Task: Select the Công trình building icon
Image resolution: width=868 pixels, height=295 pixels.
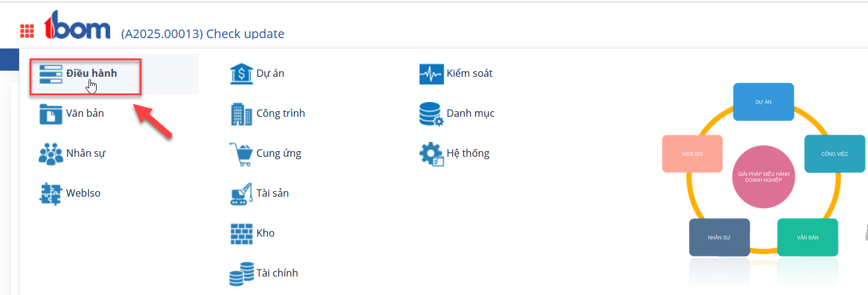Action: (x=241, y=114)
